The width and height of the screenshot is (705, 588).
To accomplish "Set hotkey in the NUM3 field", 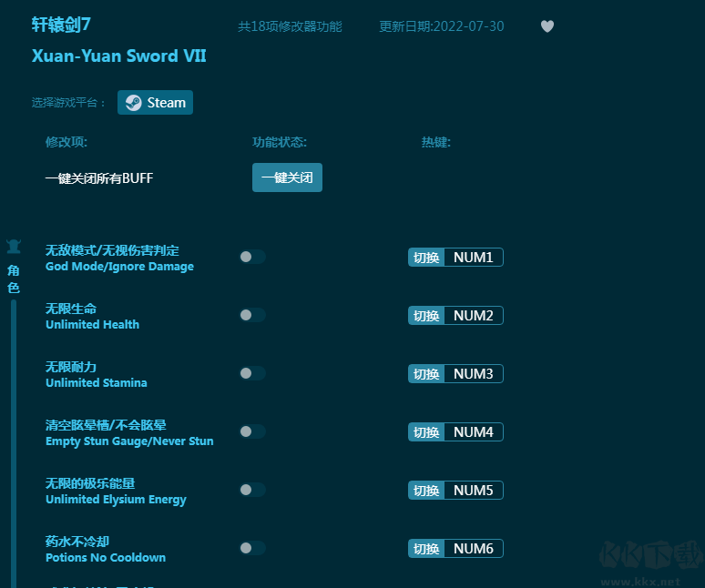I will (473, 374).
